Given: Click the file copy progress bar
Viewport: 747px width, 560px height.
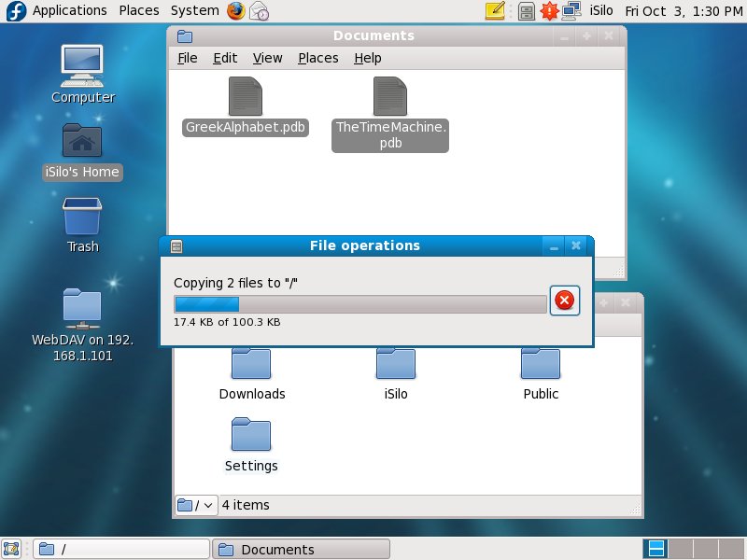Looking at the screenshot, I should [x=359, y=304].
